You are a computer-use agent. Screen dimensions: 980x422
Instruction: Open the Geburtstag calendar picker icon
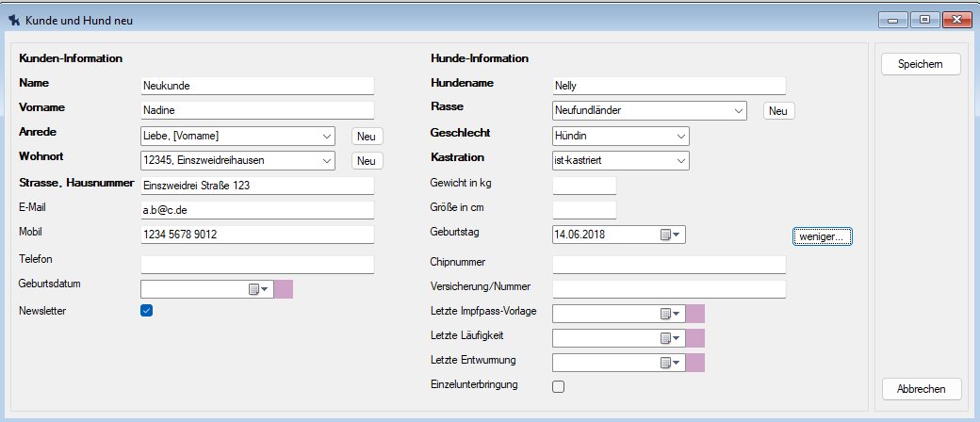pyautogui.click(x=670, y=235)
